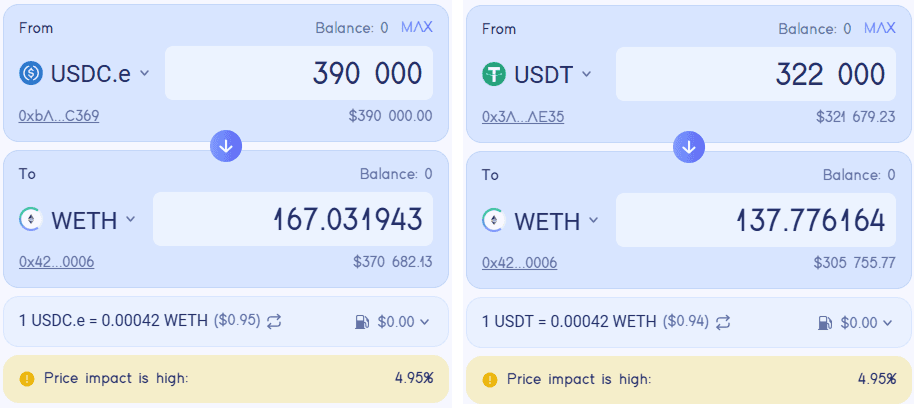Click the USDC.e token logo icon

click(31, 73)
